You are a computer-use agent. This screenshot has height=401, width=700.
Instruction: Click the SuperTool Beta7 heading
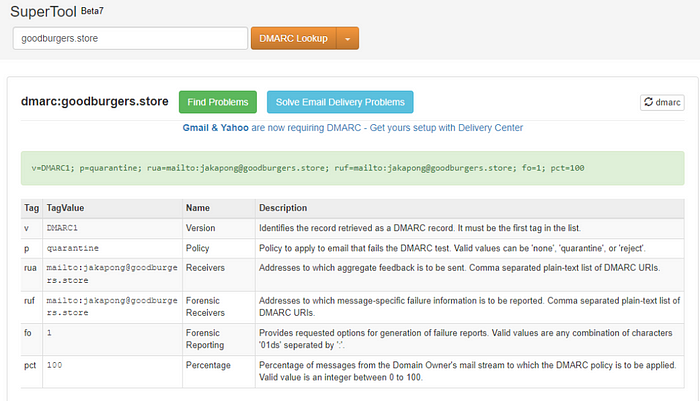click(57, 11)
